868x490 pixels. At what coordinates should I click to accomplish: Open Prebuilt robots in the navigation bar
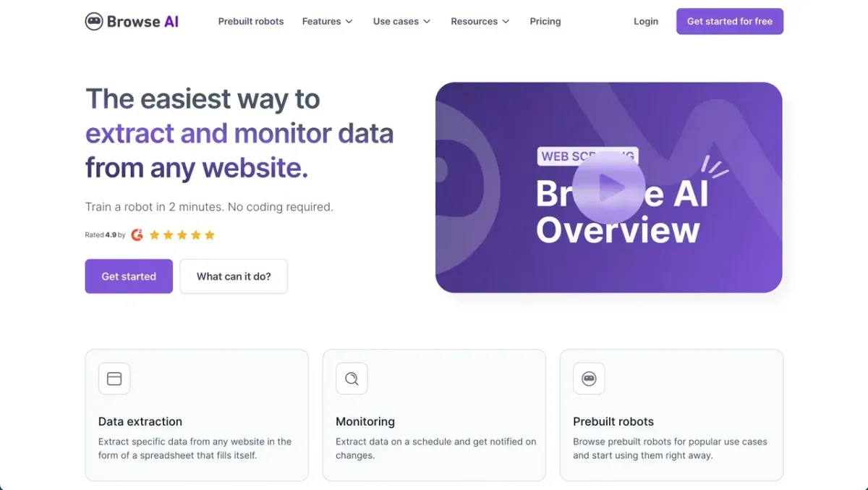[x=251, y=22]
